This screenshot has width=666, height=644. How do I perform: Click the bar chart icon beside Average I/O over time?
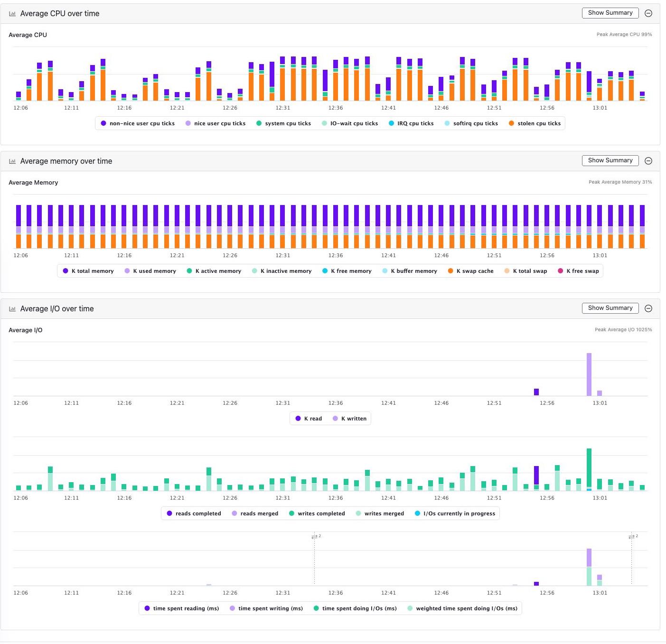point(12,308)
